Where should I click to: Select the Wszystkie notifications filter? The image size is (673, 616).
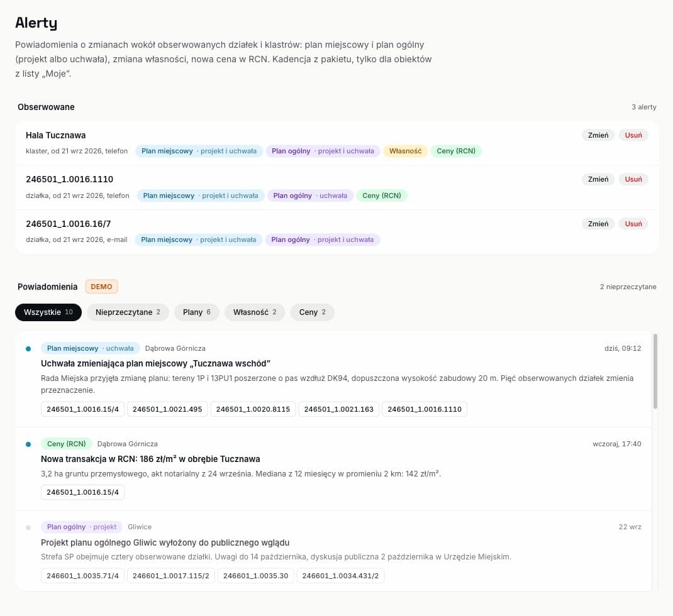(x=48, y=312)
